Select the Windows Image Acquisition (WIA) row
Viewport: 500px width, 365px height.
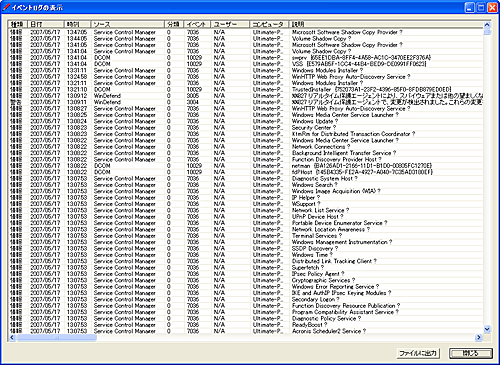(x=246, y=191)
